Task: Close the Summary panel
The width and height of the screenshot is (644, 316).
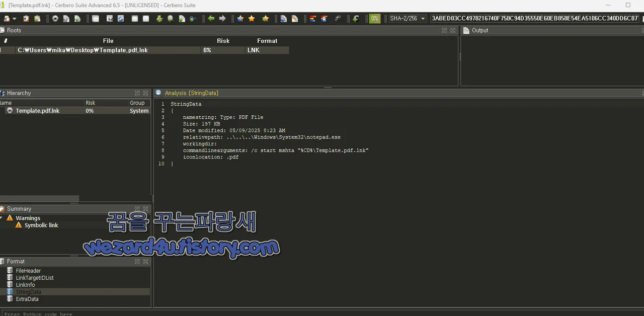Action: pos(146,209)
